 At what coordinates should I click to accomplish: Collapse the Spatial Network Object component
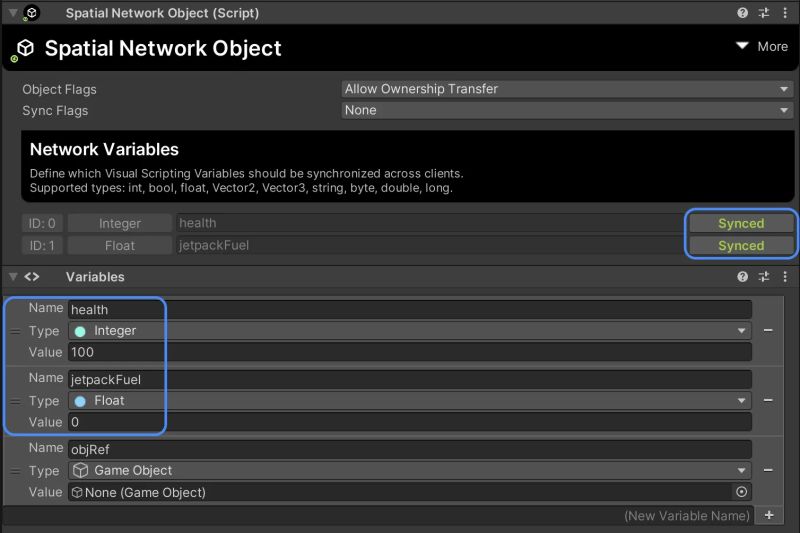pyautogui.click(x=13, y=13)
